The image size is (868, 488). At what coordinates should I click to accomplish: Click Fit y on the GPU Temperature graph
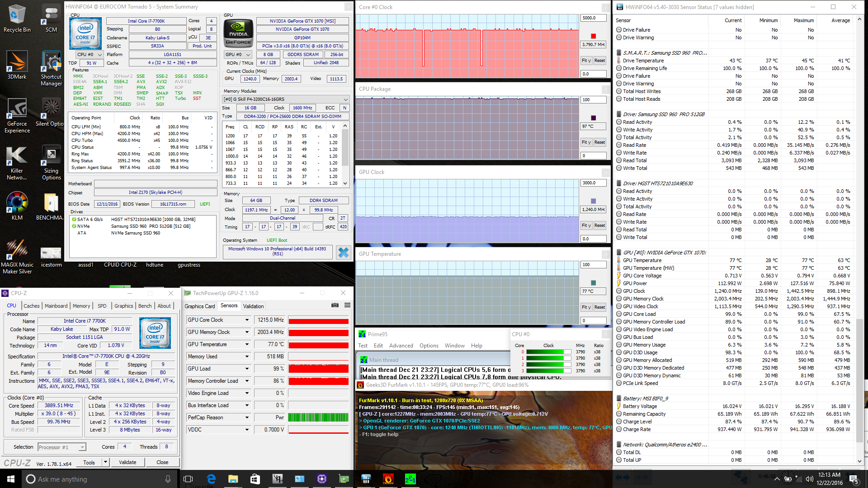(586, 307)
